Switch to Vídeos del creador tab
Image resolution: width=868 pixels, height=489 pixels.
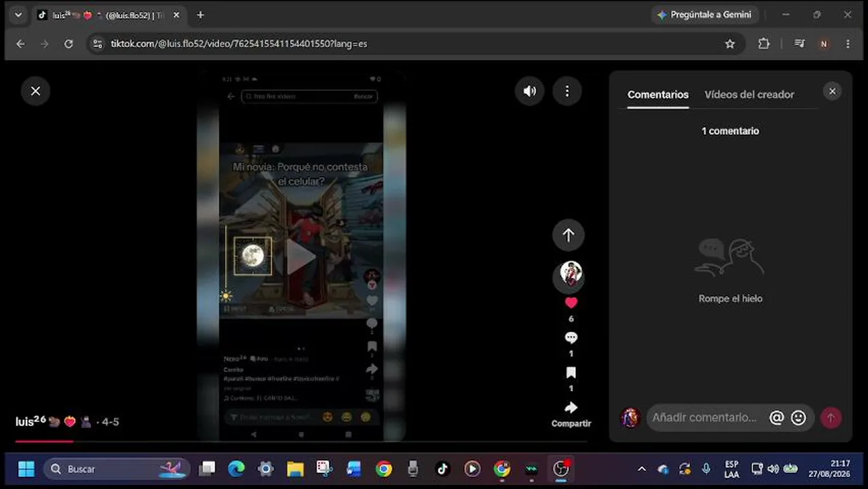(749, 94)
